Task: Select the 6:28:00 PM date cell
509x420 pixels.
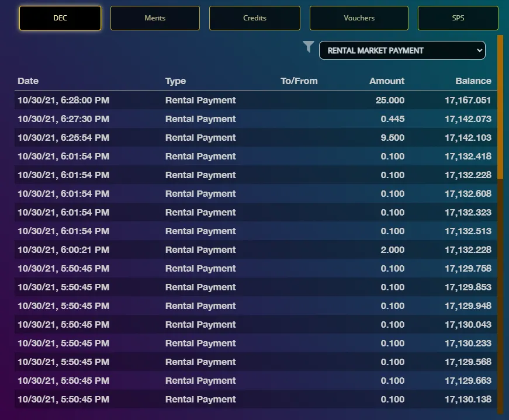Action: click(63, 100)
